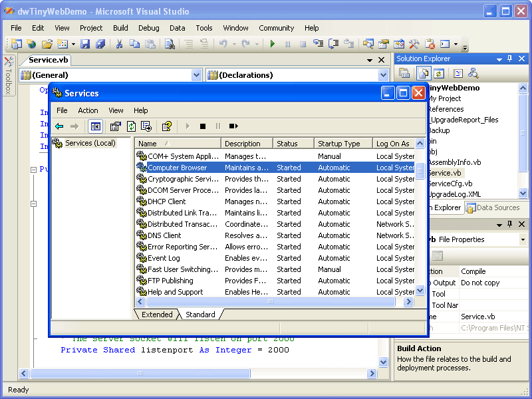532x399 pixels.
Task: Open File menu in Services window
Action: pos(62,110)
